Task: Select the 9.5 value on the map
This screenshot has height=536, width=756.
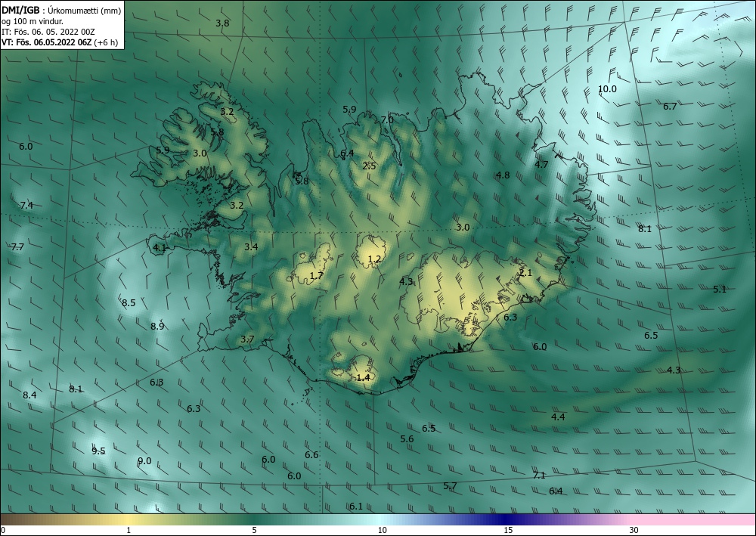Action: 98,451
